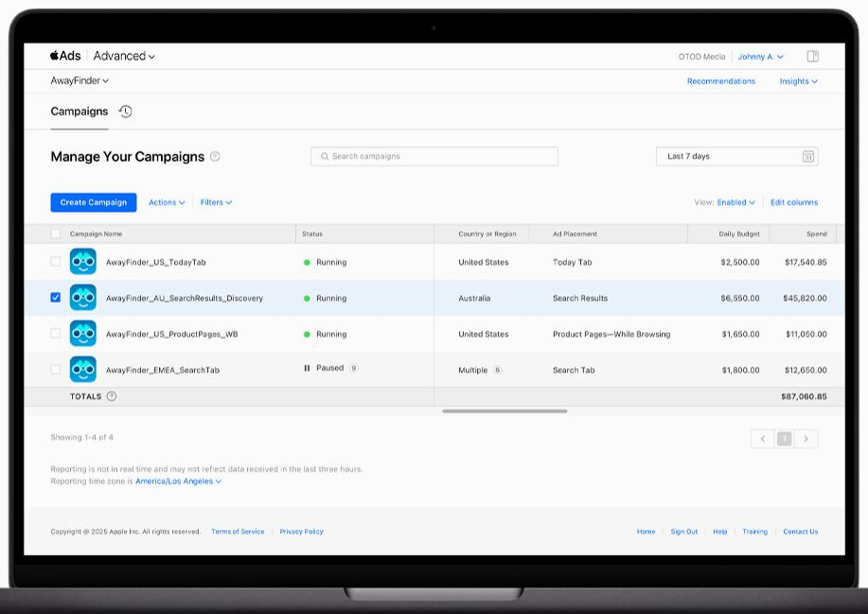Open Terms of Service link
Screen dimensions: 868x614
(x=238, y=532)
